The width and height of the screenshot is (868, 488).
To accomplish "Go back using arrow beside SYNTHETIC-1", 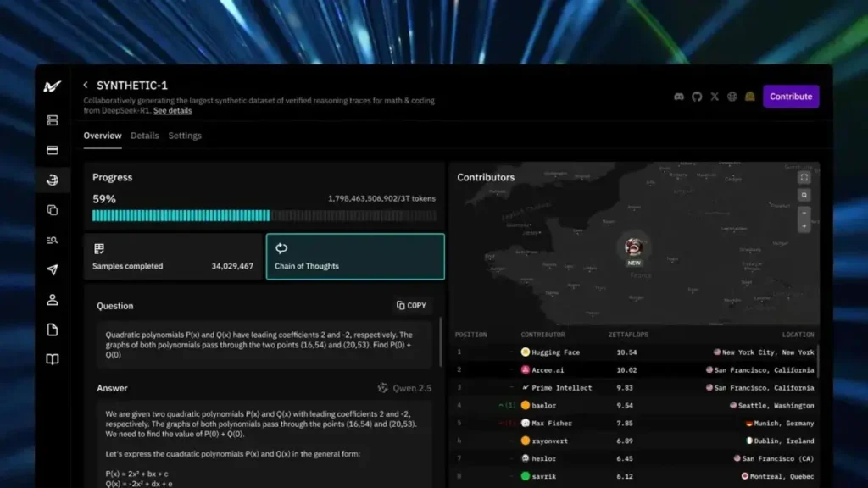I will pyautogui.click(x=86, y=86).
